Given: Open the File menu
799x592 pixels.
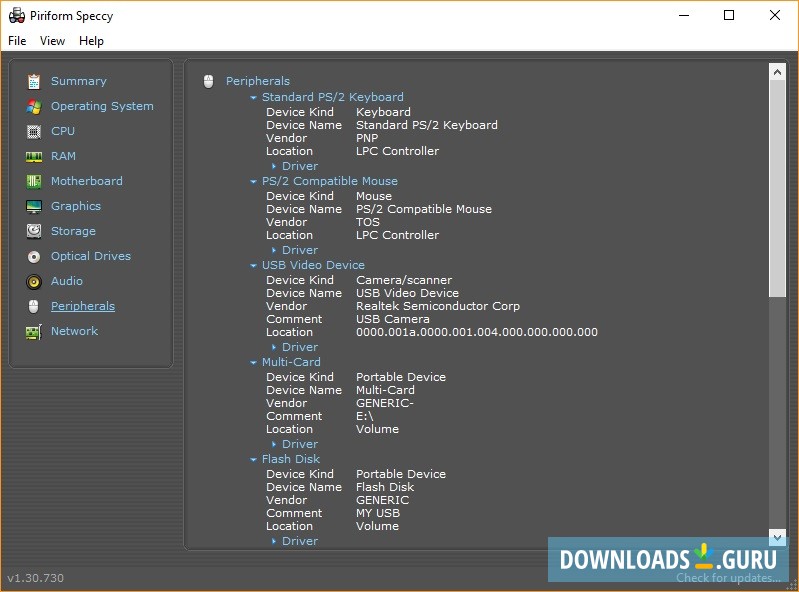Looking at the screenshot, I should (x=17, y=41).
